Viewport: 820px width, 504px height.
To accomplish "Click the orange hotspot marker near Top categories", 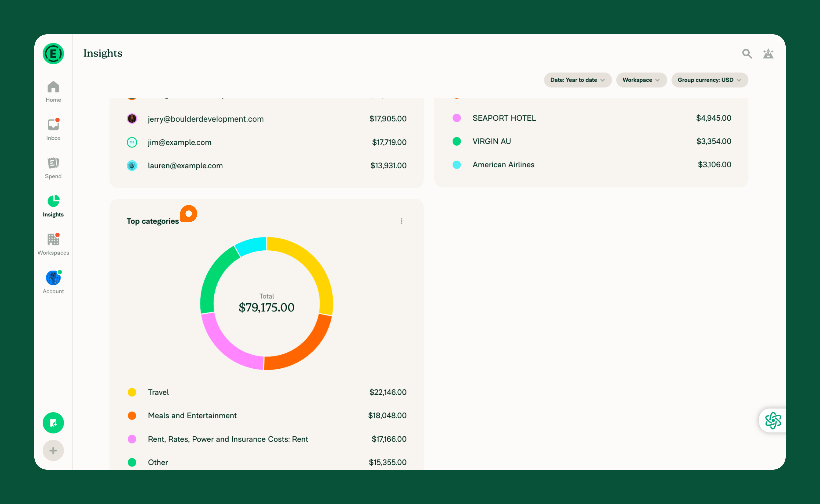I will (x=188, y=214).
